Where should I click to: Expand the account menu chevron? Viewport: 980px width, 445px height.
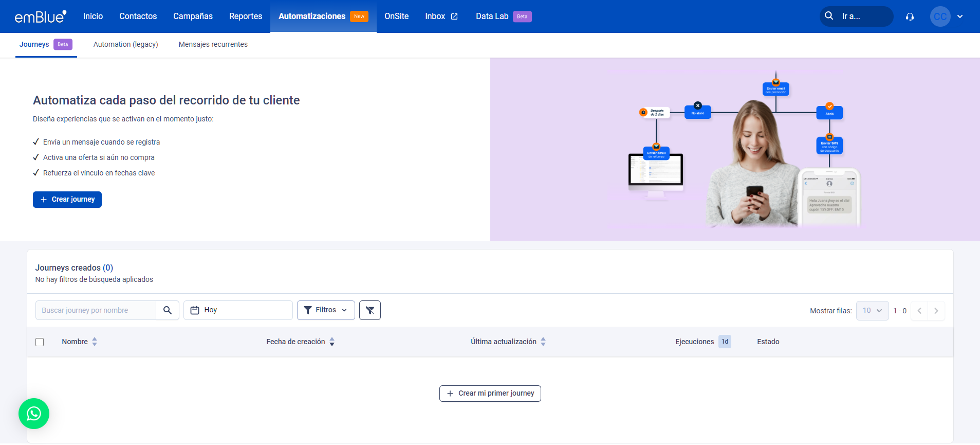[960, 16]
